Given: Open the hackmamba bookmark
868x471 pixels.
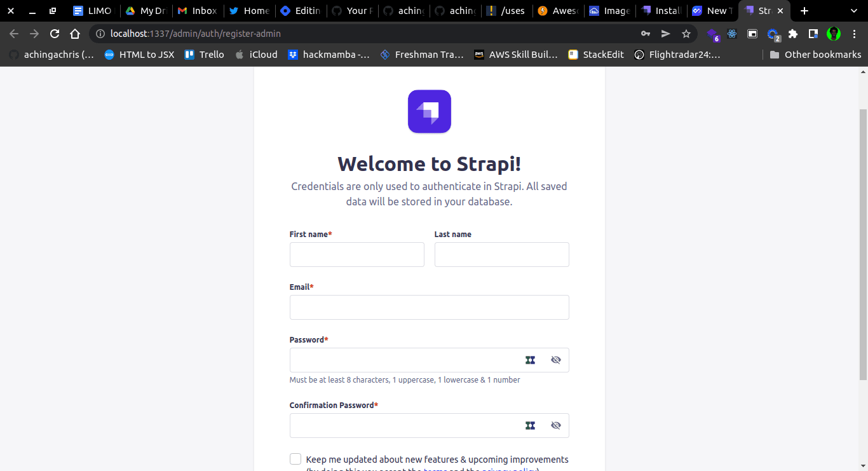Looking at the screenshot, I should pos(329,55).
